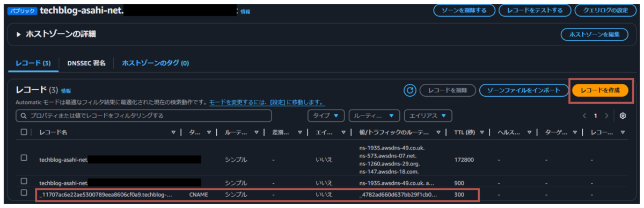Click ゾーンファイルをインポート button
The image size is (644, 208).
pyautogui.click(x=524, y=90)
